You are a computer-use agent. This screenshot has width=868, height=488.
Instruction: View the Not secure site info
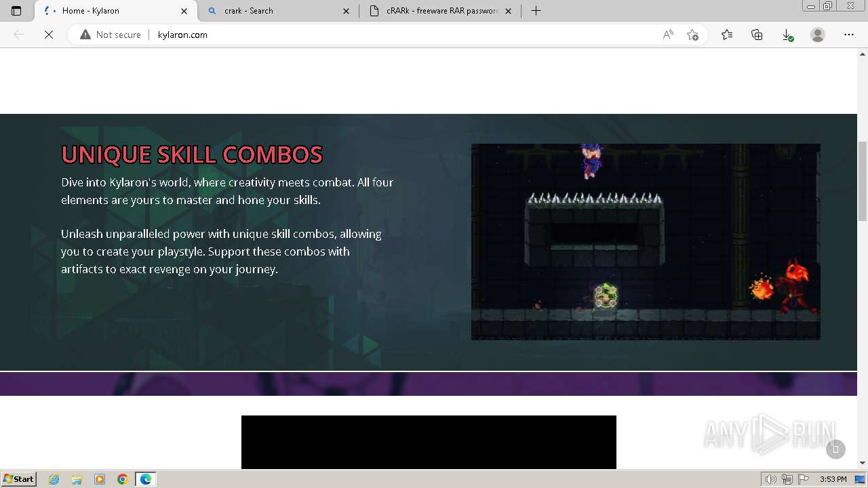(111, 35)
